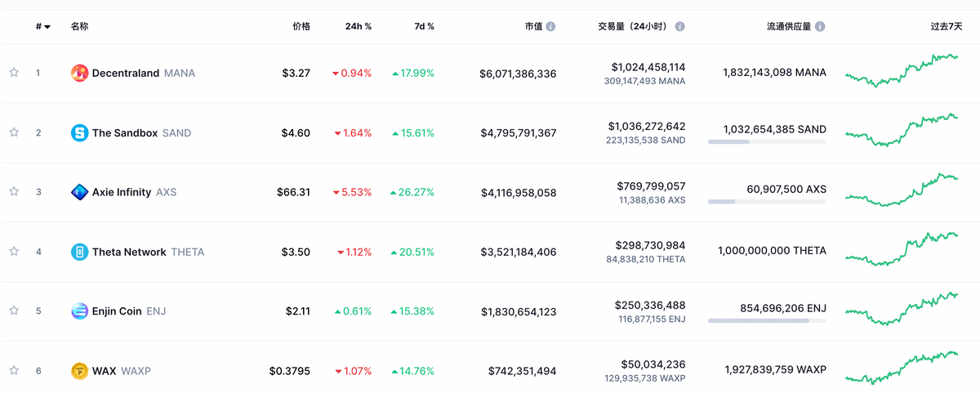Open Axie Infinity 7-day price sparkline chart
The height and width of the screenshot is (393, 980).
(902, 190)
